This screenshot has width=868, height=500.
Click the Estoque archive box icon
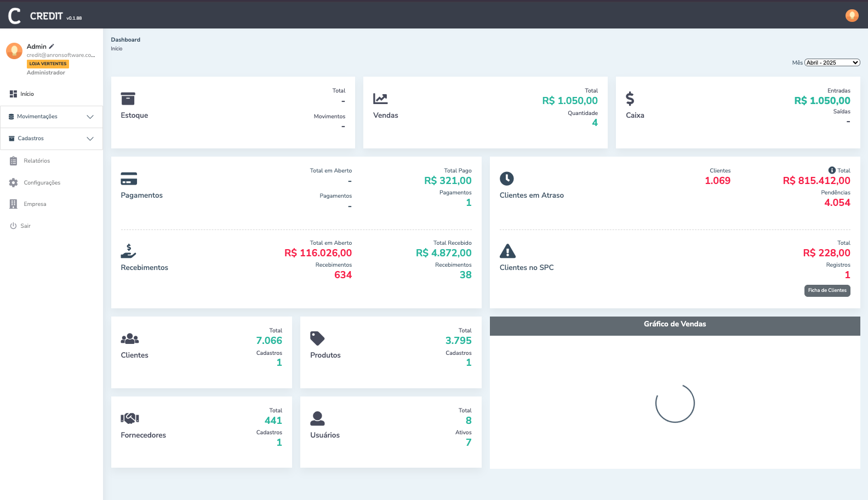[x=128, y=99]
